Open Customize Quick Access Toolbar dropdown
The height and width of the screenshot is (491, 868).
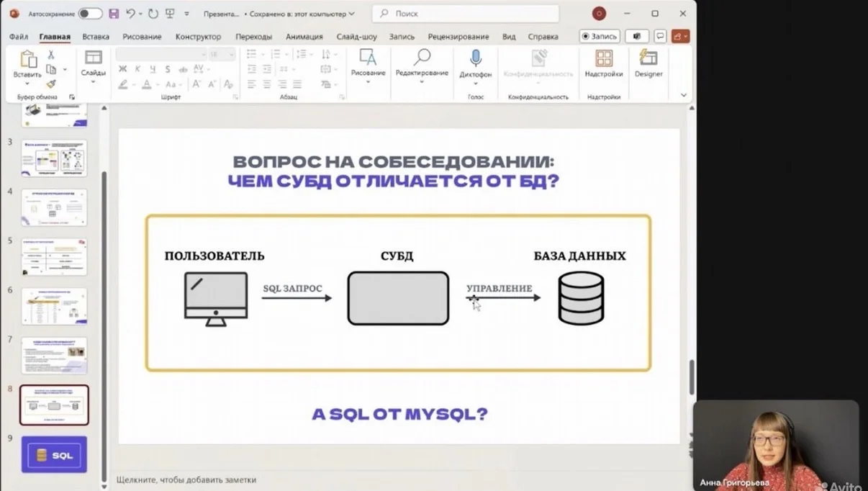186,14
